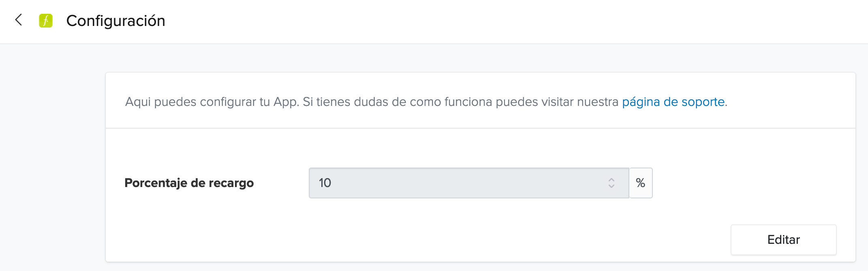Click the value 10 in the field
This screenshot has height=271, width=868.
tap(325, 183)
